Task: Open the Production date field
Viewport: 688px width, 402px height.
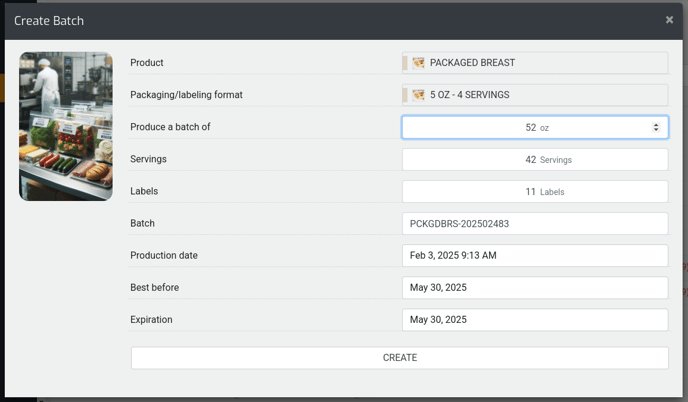Action: [535, 255]
